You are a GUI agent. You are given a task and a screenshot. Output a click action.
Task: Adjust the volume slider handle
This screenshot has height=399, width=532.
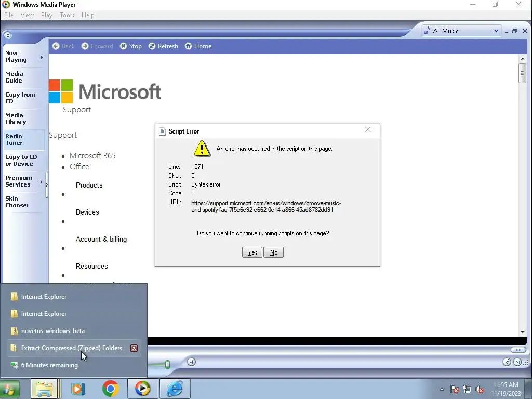(x=167, y=364)
